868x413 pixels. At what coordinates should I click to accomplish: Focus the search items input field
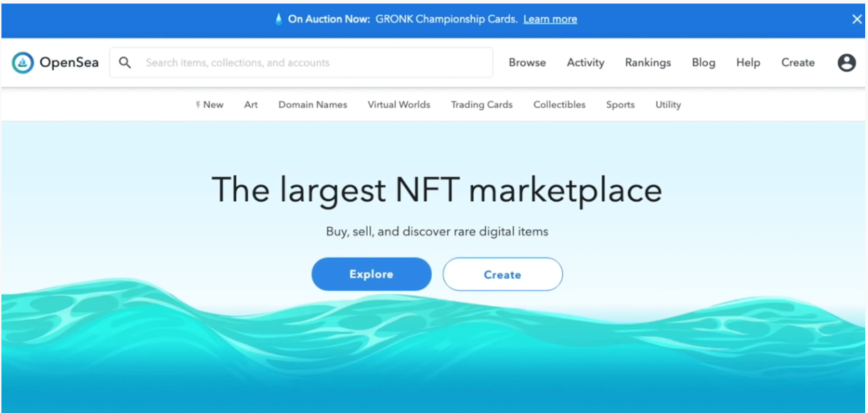point(301,63)
